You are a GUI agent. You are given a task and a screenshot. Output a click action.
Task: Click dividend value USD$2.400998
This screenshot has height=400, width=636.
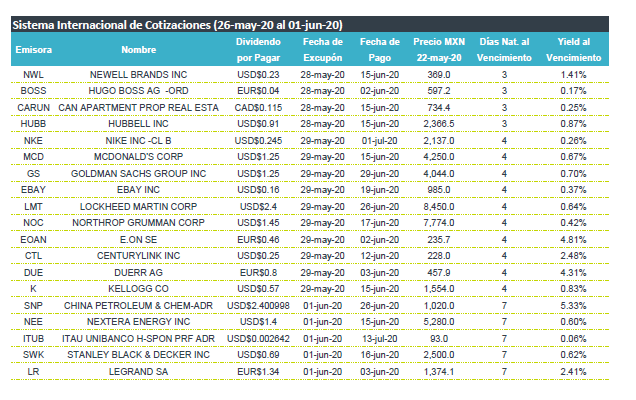[x=258, y=306]
